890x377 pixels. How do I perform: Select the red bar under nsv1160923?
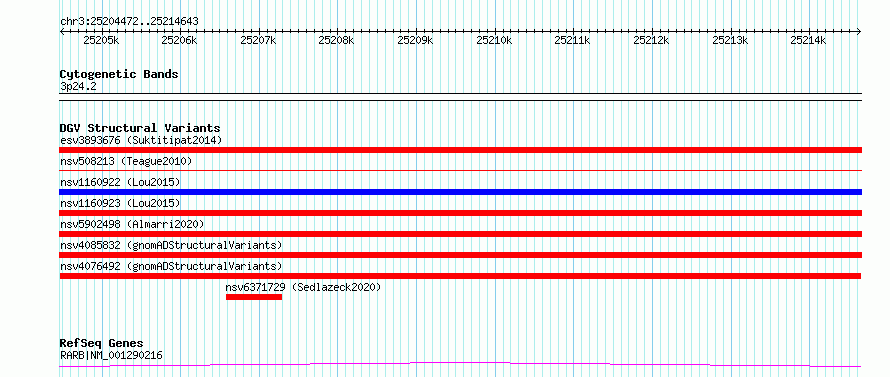461,213
